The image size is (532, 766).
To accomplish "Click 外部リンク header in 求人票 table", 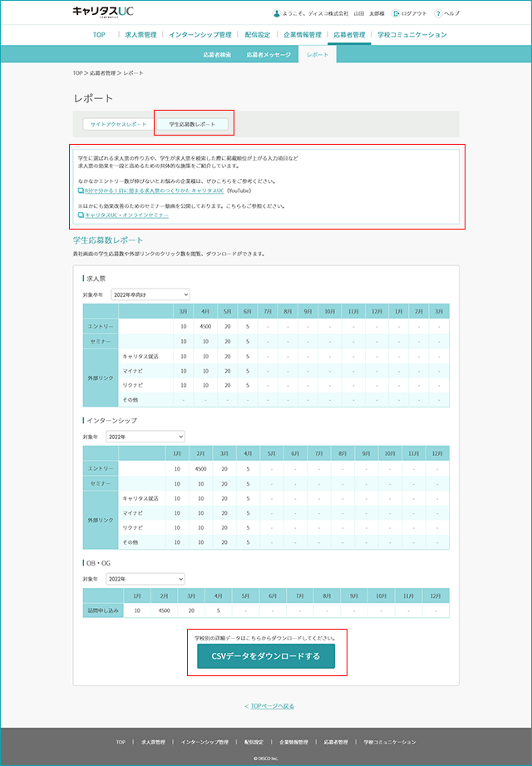I will 101,378.
